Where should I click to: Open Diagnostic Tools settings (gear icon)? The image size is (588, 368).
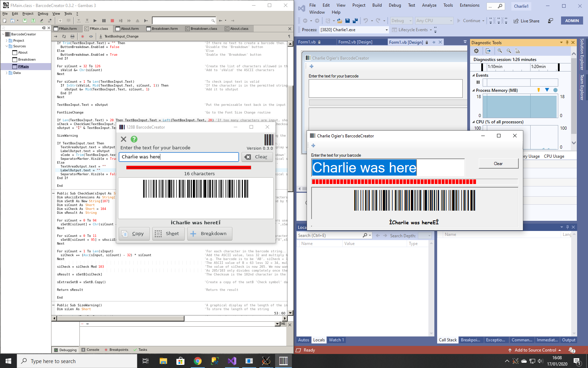(476, 51)
